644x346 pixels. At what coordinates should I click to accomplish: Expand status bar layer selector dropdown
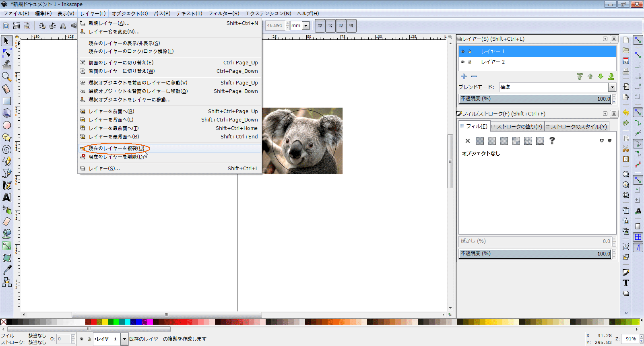124,339
